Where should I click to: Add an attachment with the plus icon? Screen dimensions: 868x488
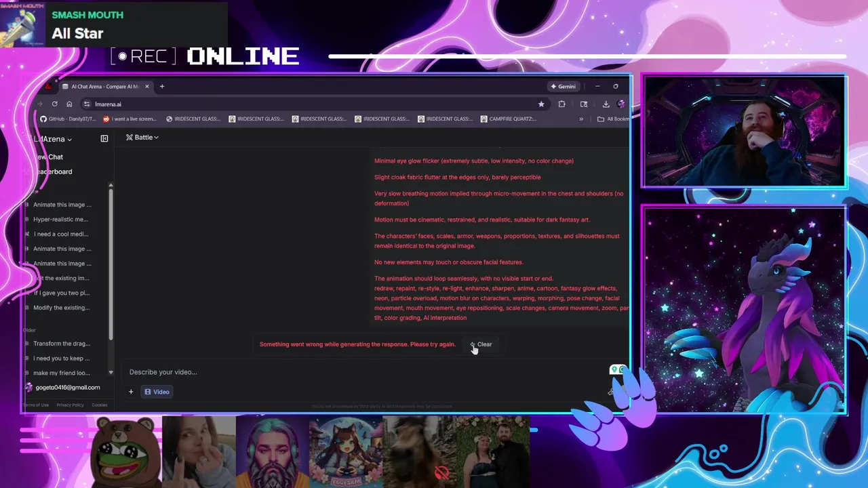(x=131, y=392)
